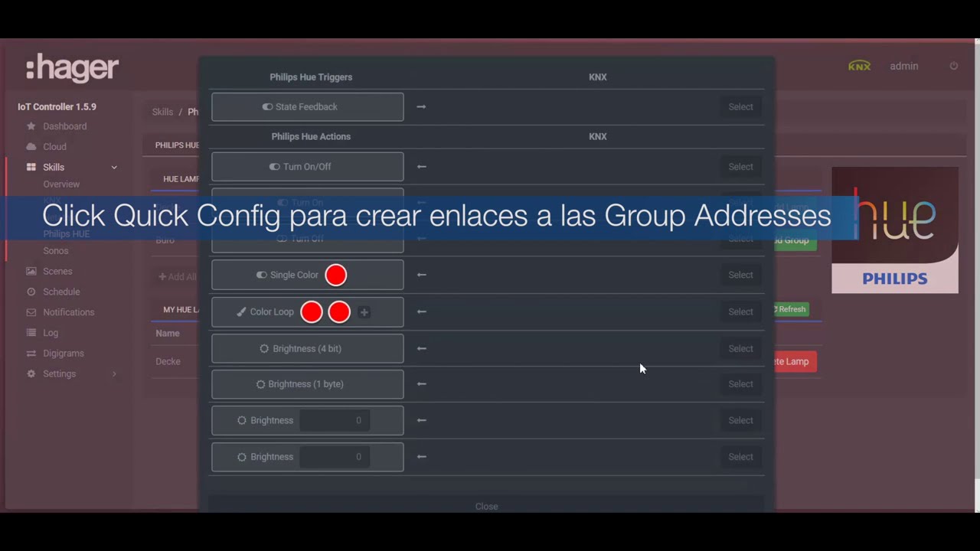Open Digigrams in the sidebar

pyautogui.click(x=64, y=354)
